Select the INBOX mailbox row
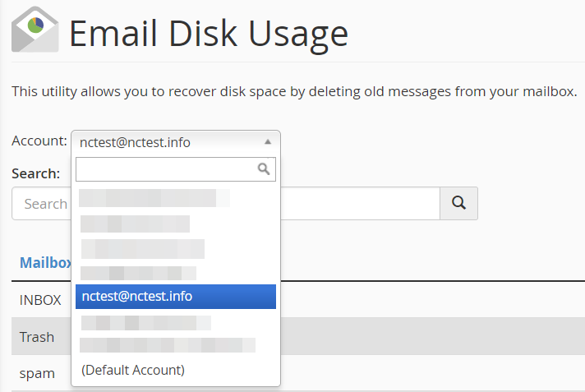The height and width of the screenshot is (392, 585). (x=40, y=300)
